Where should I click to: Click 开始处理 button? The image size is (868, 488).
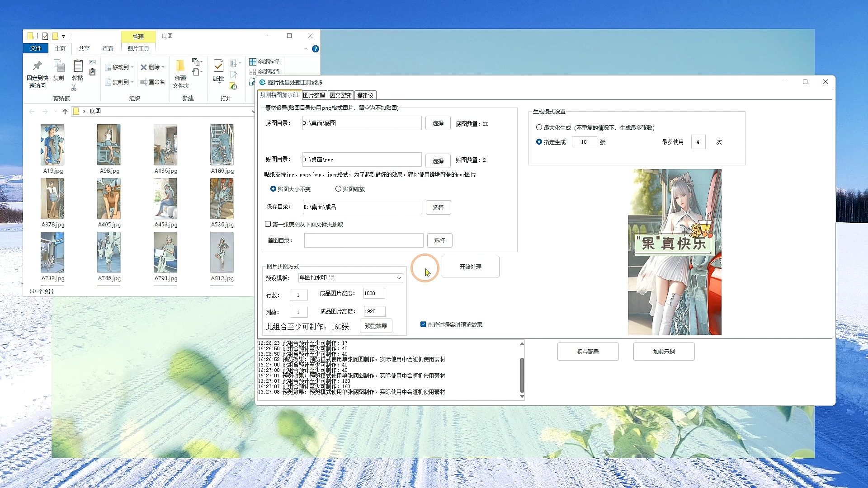(470, 266)
